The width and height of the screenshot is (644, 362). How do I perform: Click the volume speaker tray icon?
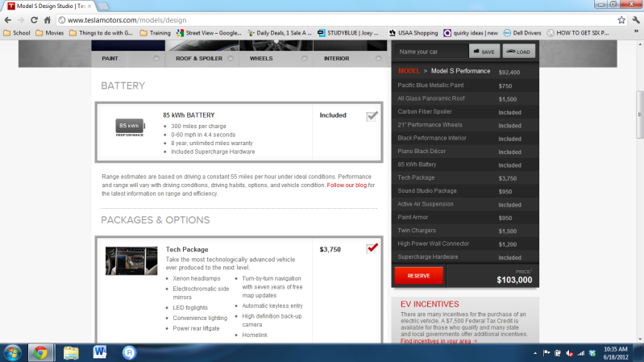click(x=569, y=353)
